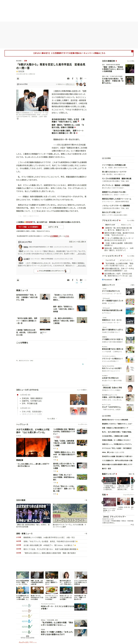Viewport: 138px width, 644px height.
Task: Open X link below social ranking
Action: [118, 280]
